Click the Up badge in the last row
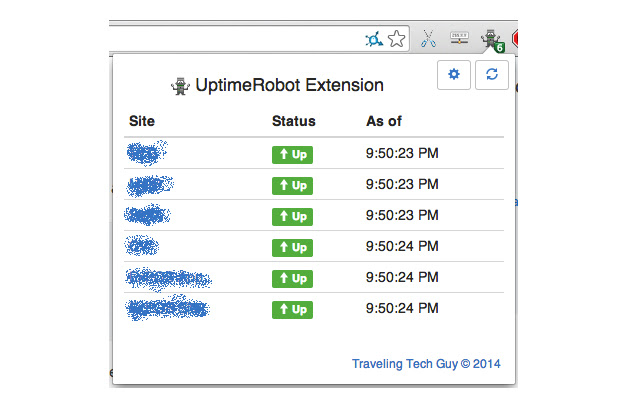The image size is (640, 400). coord(292,310)
